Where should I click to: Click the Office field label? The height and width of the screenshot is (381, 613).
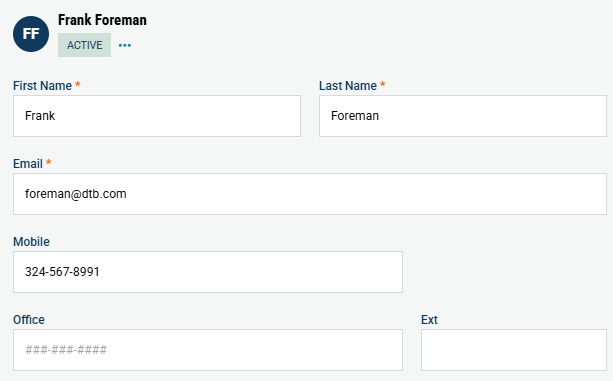tap(29, 320)
